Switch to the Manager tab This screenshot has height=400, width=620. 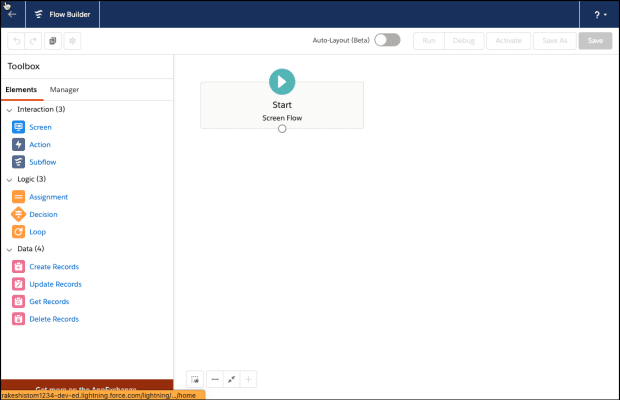(64, 90)
